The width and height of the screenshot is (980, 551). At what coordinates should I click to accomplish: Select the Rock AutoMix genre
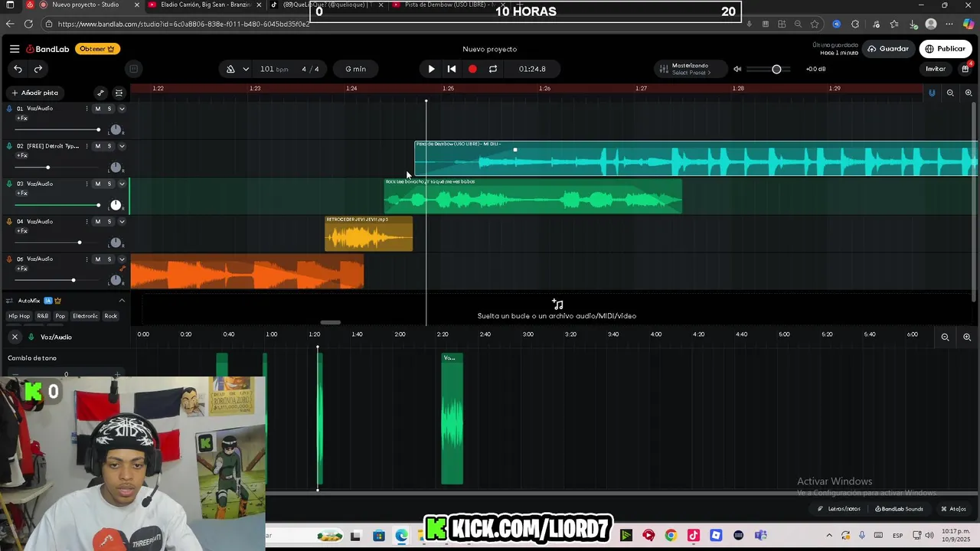[x=111, y=316]
